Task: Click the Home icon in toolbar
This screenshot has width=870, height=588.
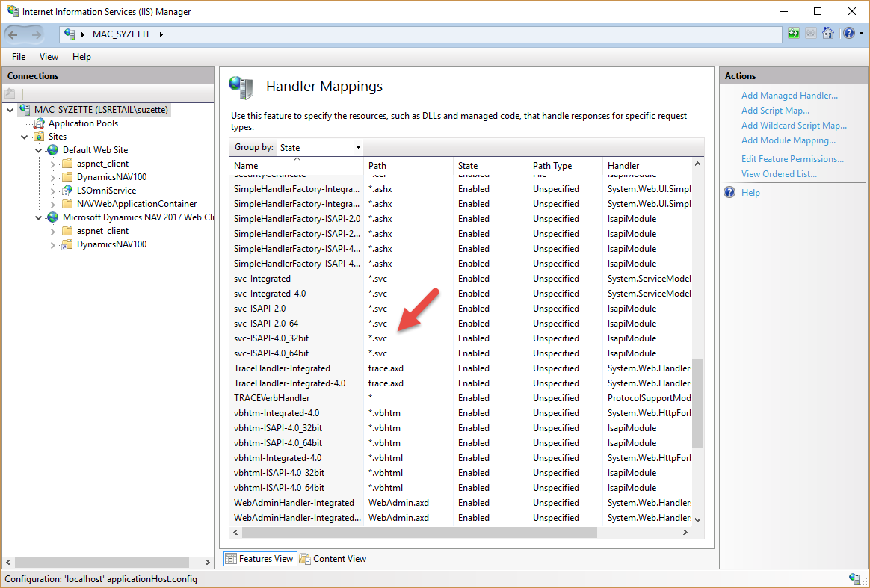Action: (828, 34)
